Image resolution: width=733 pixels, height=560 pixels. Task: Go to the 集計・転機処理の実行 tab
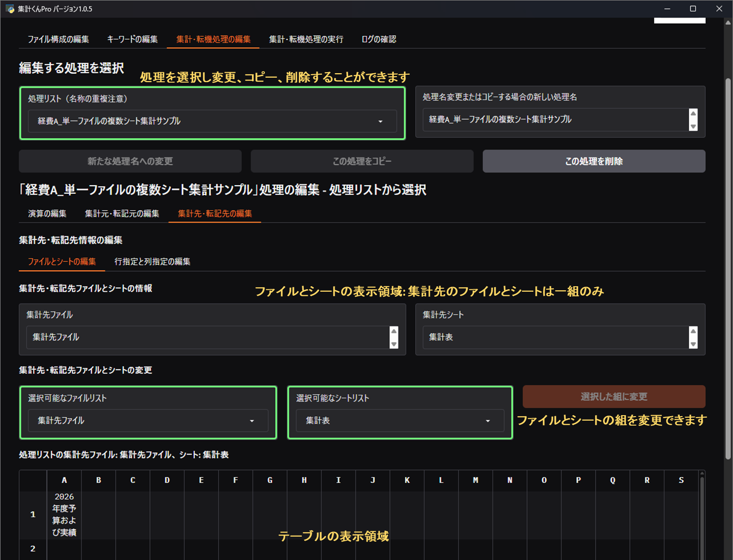coord(306,39)
